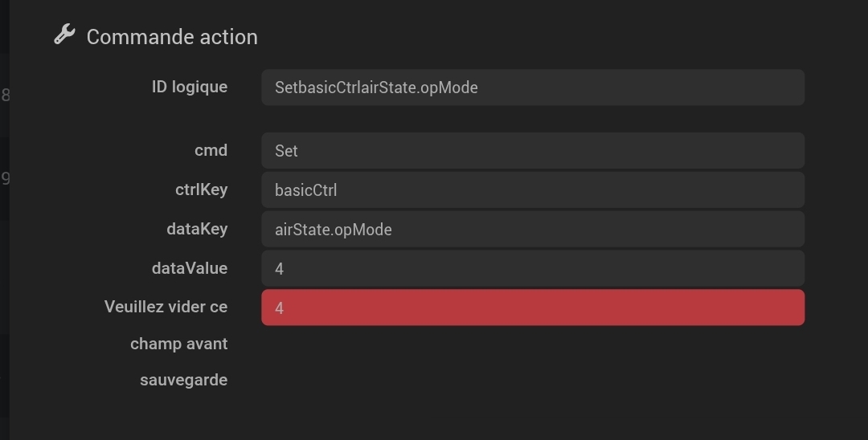Click the wrench icon beside Commande action
This screenshot has height=440, width=868.
click(x=64, y=35)
